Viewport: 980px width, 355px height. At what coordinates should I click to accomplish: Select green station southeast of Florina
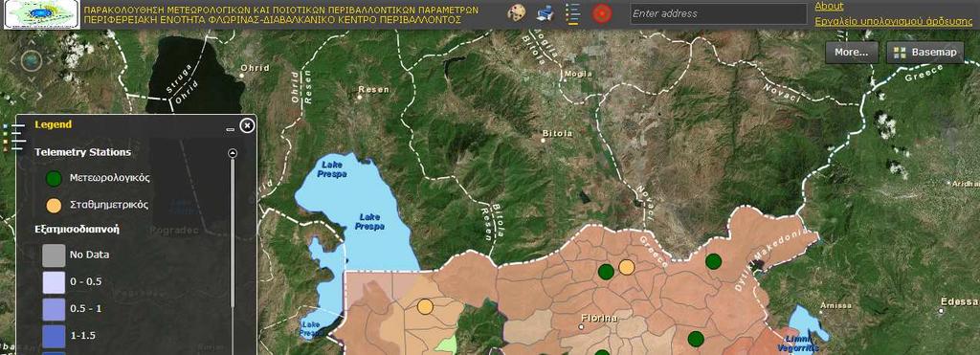pos(696,340)
